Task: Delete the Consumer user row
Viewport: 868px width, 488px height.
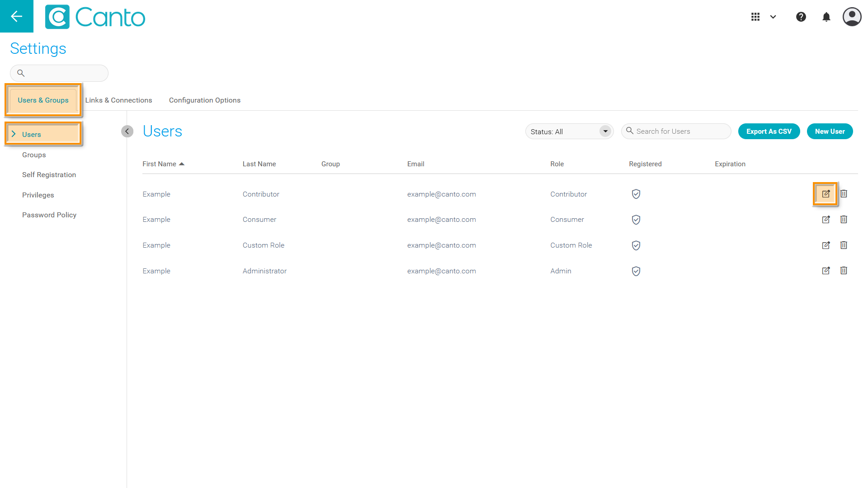Action: [x=844, y=220]
